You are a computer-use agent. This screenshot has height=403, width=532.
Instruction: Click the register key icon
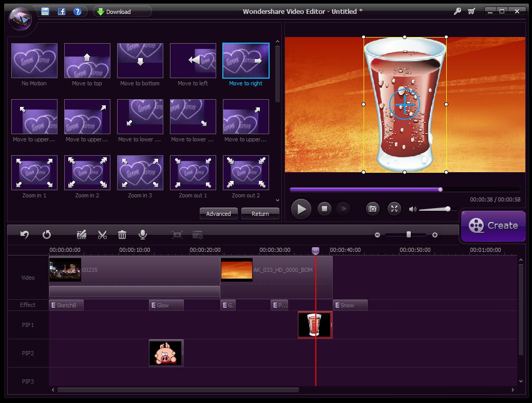click(457, 11)
